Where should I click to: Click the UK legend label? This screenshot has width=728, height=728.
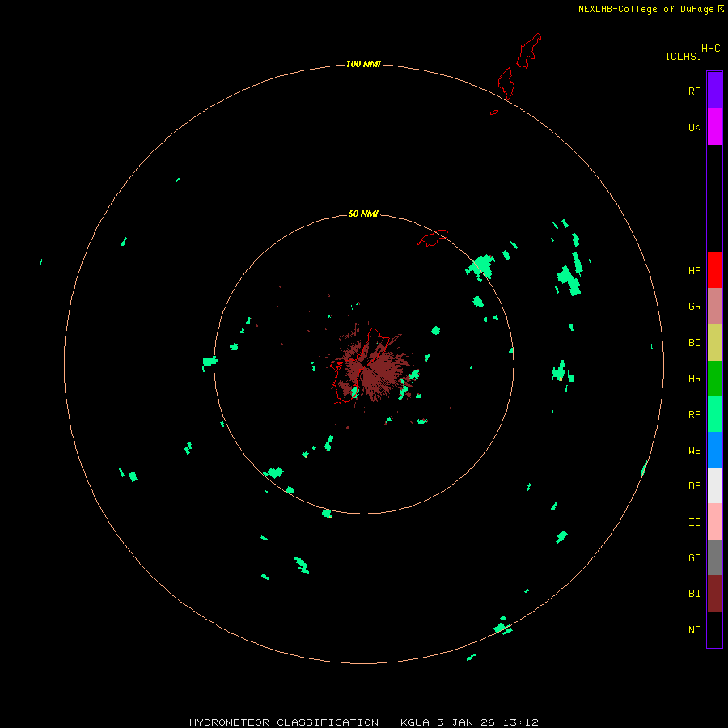(694, 127)
